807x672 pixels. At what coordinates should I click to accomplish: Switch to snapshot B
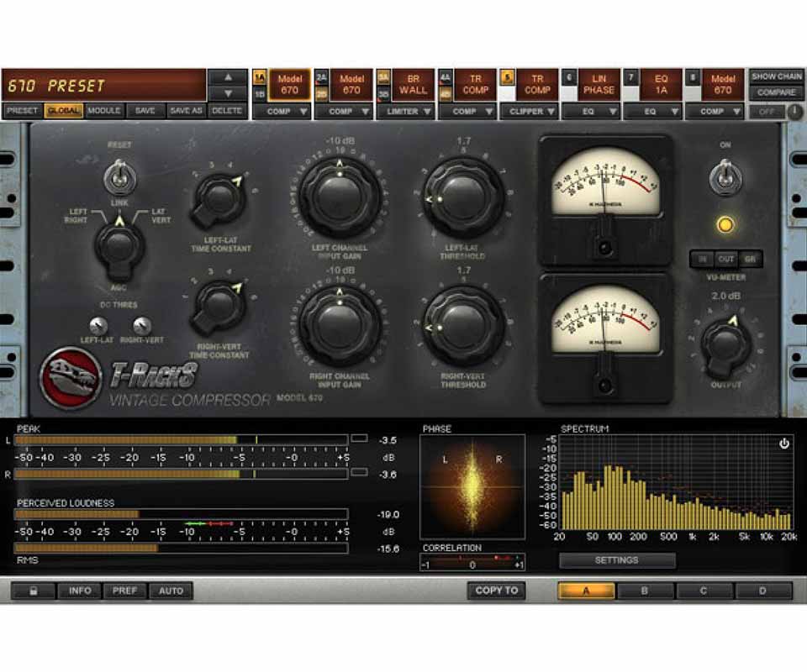pos(645,591)
